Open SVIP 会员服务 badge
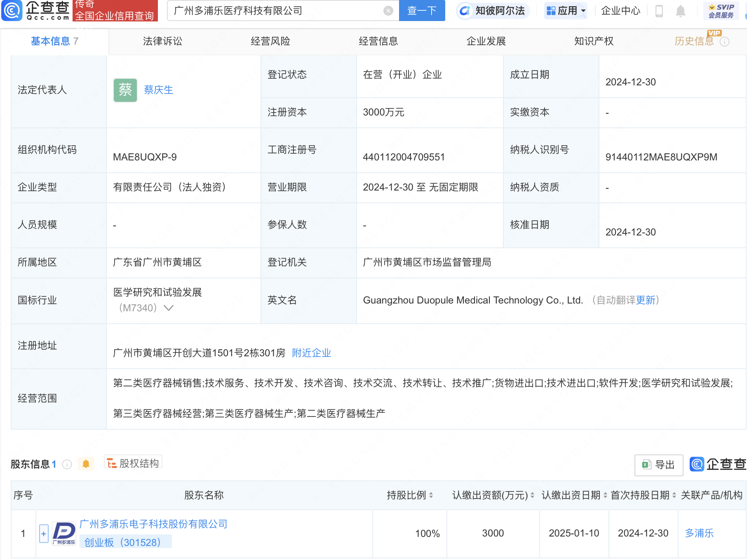This screenshot has height=560, width=747. (x=721, y=11)
